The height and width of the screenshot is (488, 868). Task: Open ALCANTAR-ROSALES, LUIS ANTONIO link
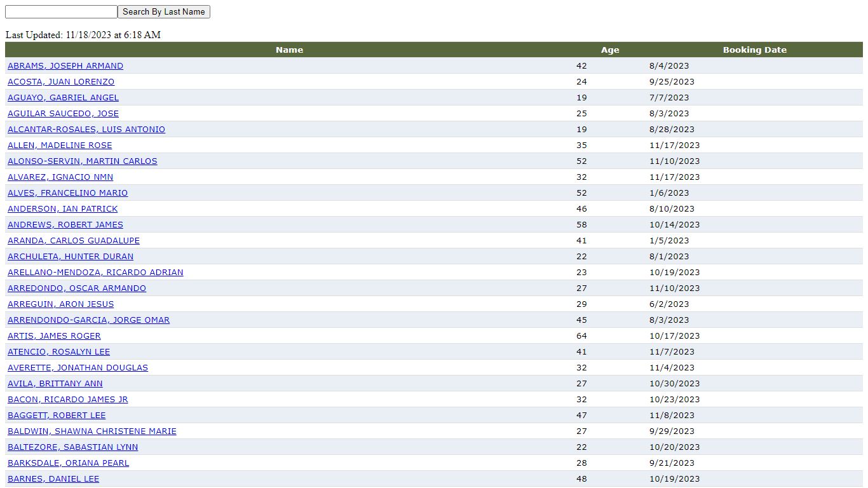(x=86, y=130)
